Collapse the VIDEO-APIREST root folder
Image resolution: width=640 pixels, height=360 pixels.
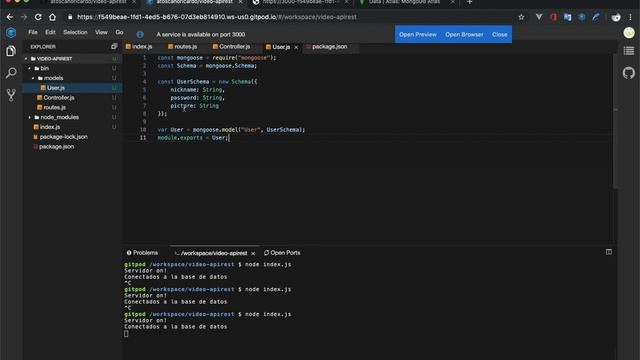pos(26,59)
